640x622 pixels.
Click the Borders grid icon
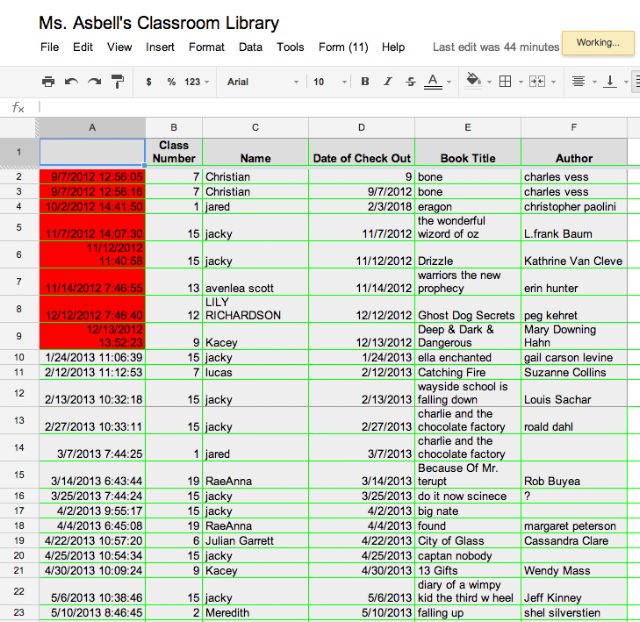505,82
